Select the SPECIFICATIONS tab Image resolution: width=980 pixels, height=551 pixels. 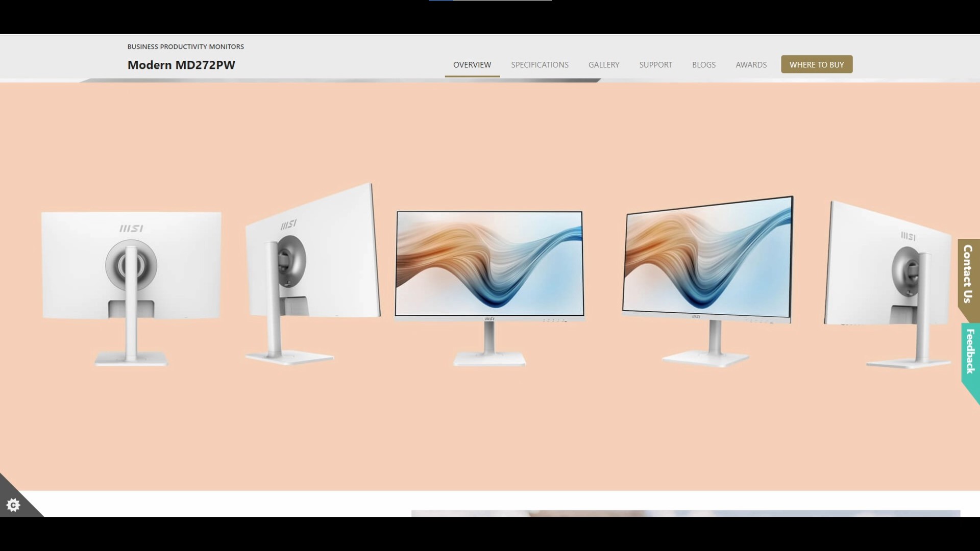(x=540, y=65)
